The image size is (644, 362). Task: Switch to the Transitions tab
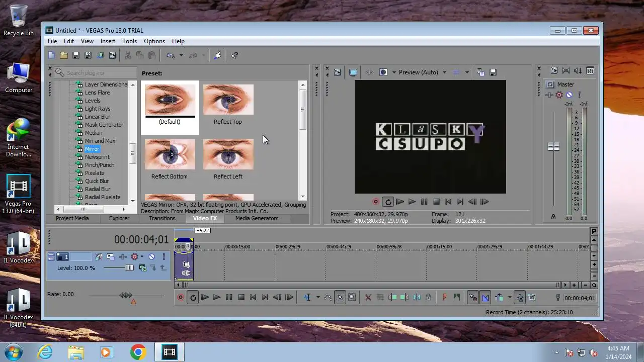click(162, 218)
